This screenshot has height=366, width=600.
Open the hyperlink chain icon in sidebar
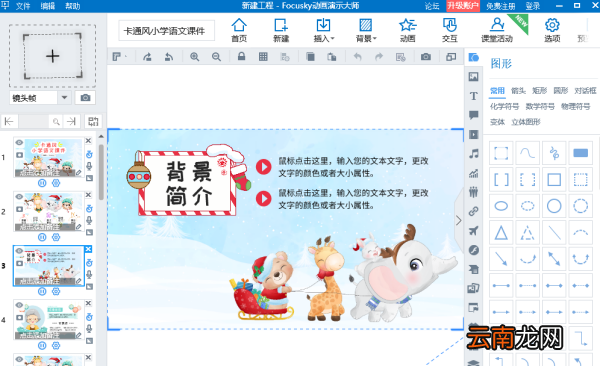(474, 211)
